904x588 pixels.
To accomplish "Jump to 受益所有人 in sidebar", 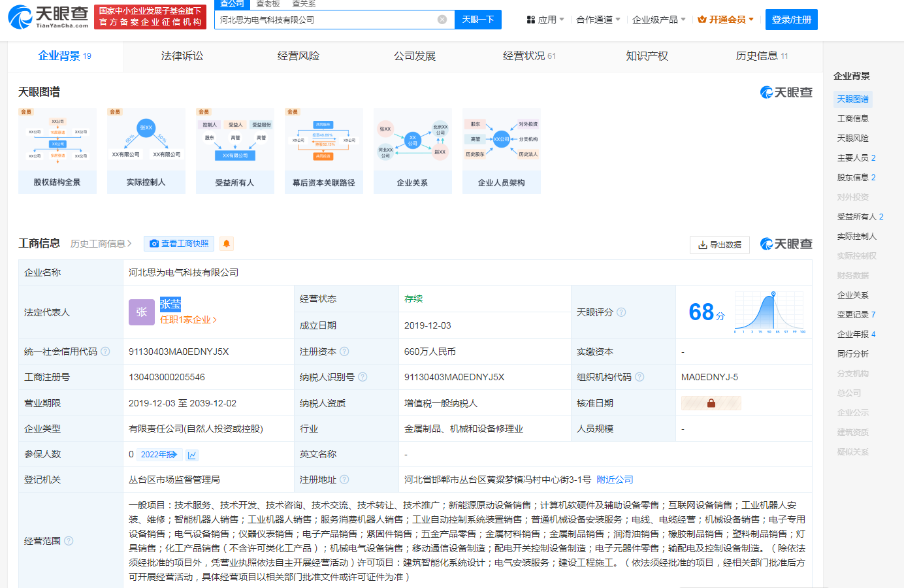I will pos(860,217).
